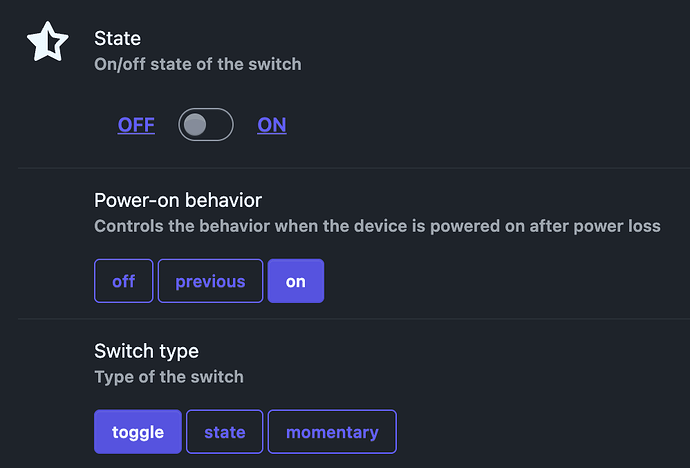Click the ON link for State
This screenshot has width=690, height=468.
272,125
